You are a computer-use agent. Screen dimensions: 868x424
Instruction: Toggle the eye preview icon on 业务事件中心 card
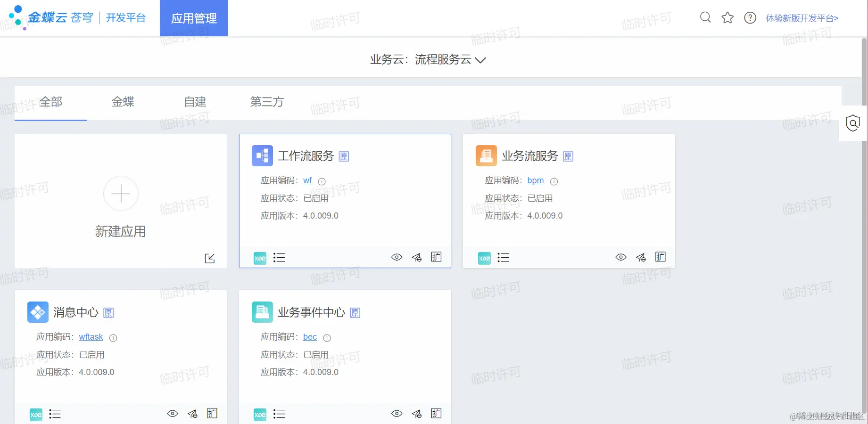pyautogui.click(x=397, y=414)
